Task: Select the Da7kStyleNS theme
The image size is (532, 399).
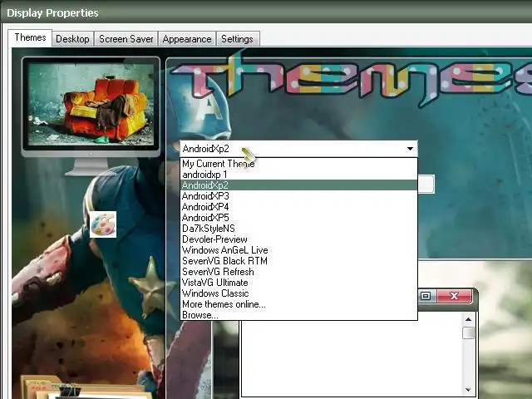Action: click(298, 229)
